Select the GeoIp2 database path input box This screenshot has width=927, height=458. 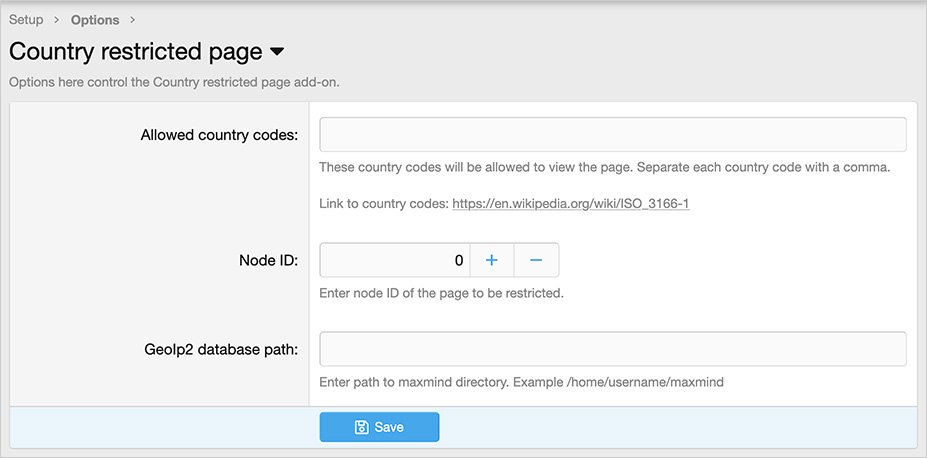click(612, 349)
